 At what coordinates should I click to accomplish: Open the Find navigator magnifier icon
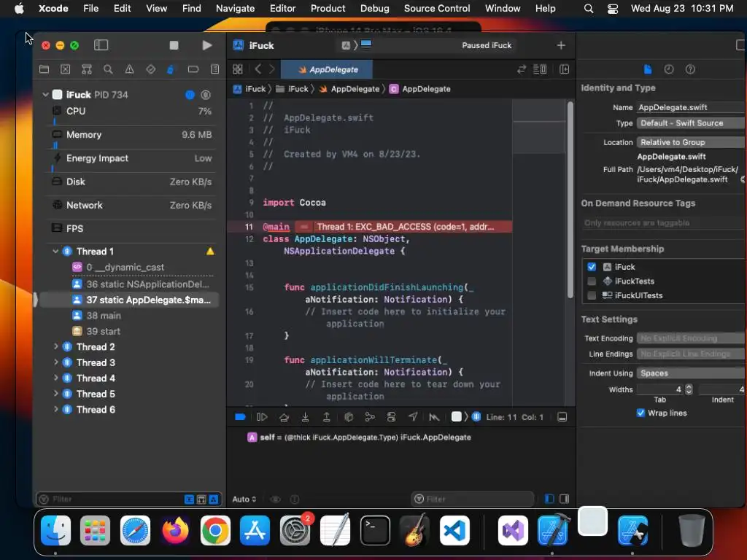pyautogui.click(x=108, y=69)
